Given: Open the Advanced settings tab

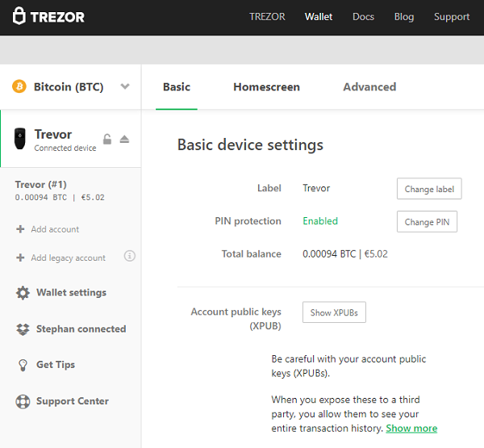Looking at the screenshot, I should point(369,87).
